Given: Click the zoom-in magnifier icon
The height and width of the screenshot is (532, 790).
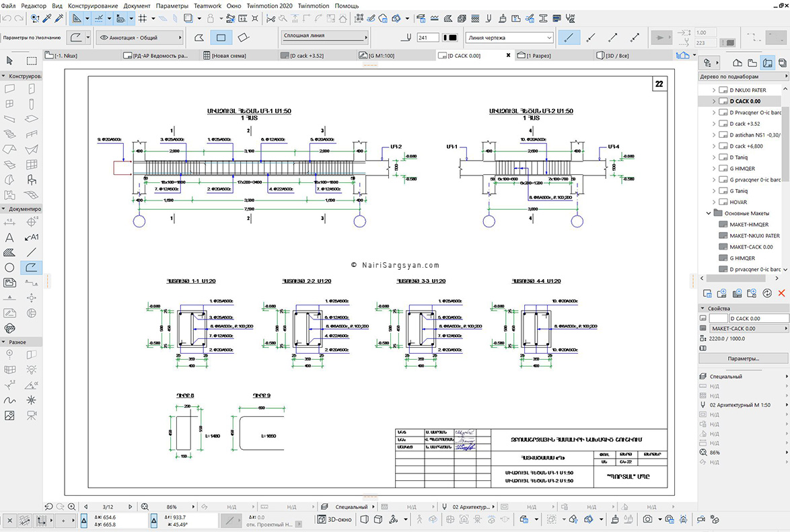Looking at the screenshot, I should 71,506.
